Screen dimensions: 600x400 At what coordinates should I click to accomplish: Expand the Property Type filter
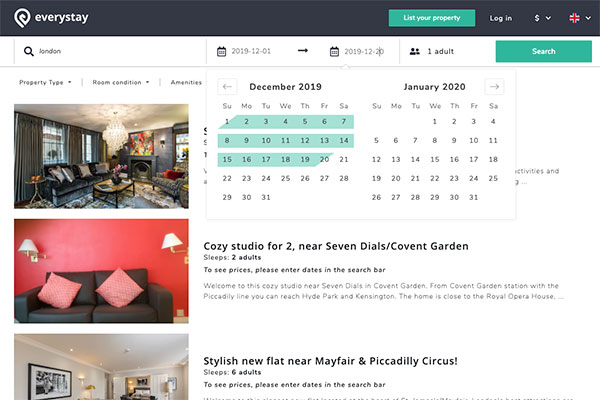(45, 82)
